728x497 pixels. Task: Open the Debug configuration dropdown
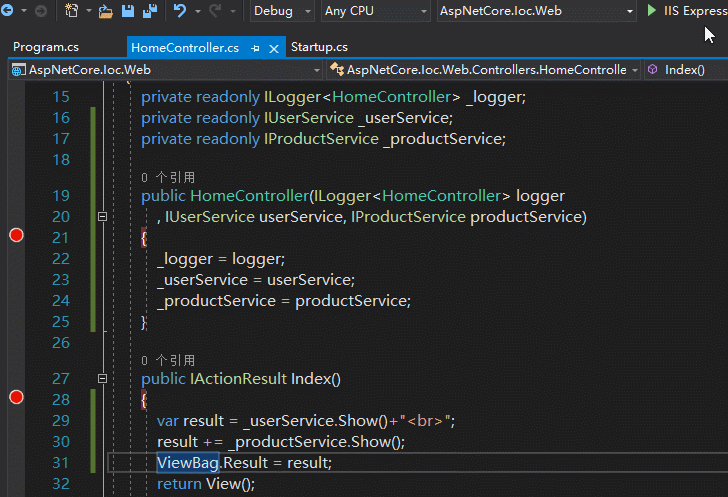tap(282, 11)
